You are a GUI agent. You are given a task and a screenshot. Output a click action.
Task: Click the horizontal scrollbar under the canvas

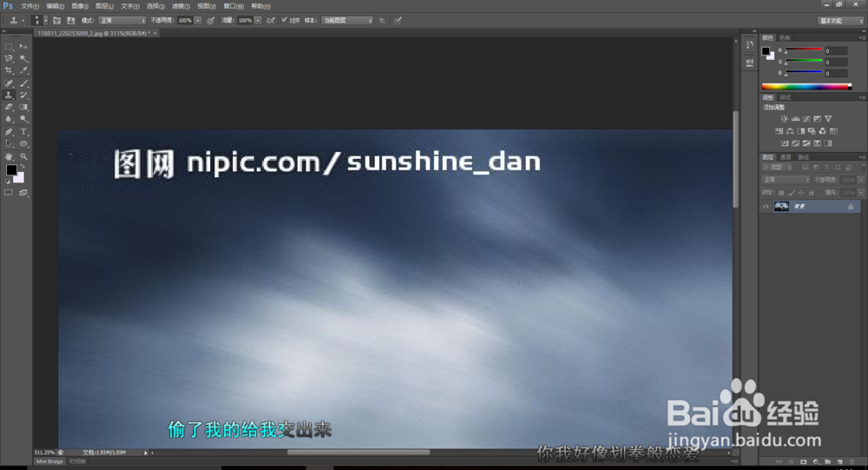[x=358, y=453]
